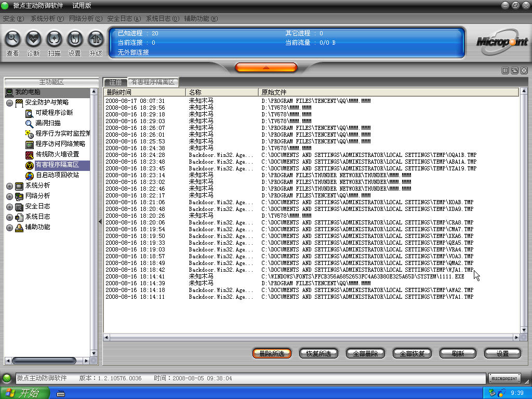Expand the 安全日志 tree node
Viewport: 532px width, 399px height.
click(x=9, y=207)
